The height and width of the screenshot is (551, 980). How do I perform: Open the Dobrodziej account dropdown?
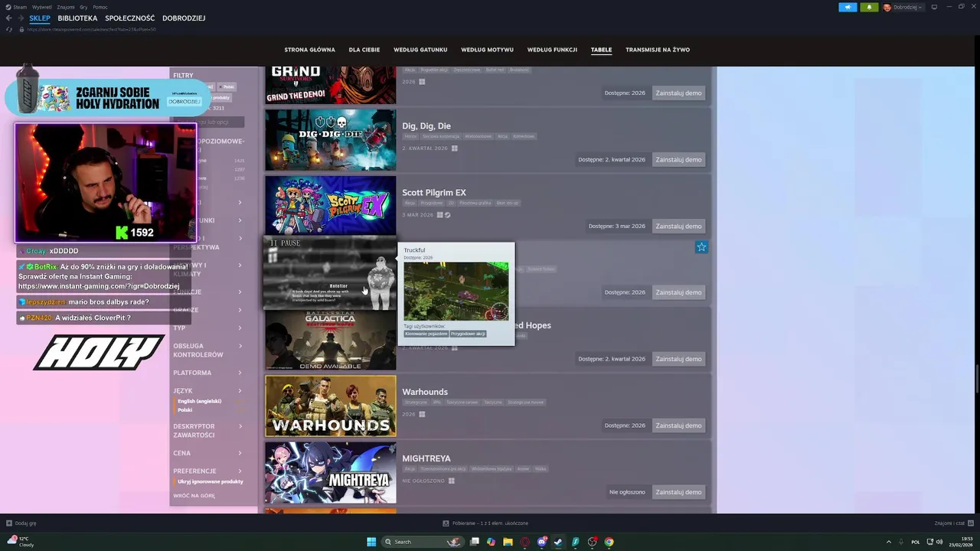(x=903, y=7)
